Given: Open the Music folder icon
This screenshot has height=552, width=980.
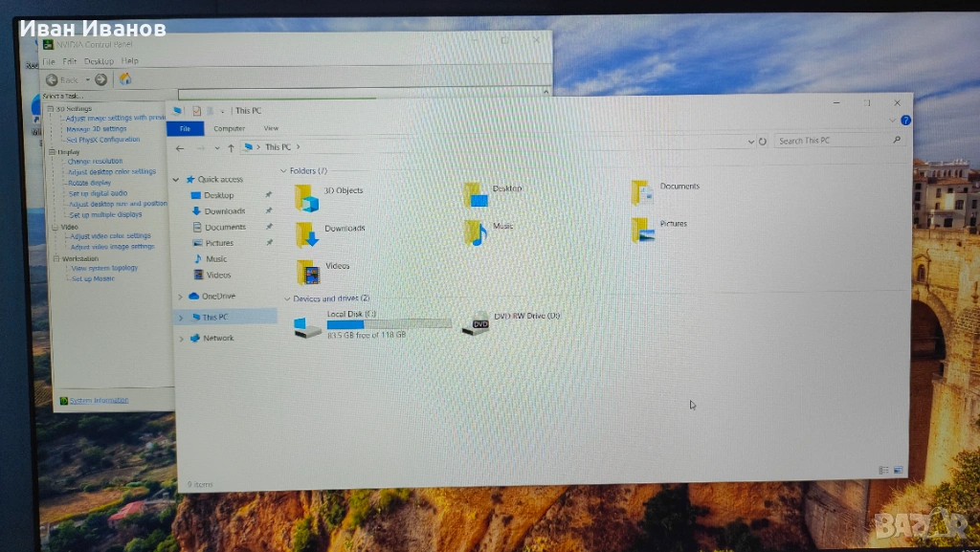Looking at the screenshot, I should coord(475,232).
